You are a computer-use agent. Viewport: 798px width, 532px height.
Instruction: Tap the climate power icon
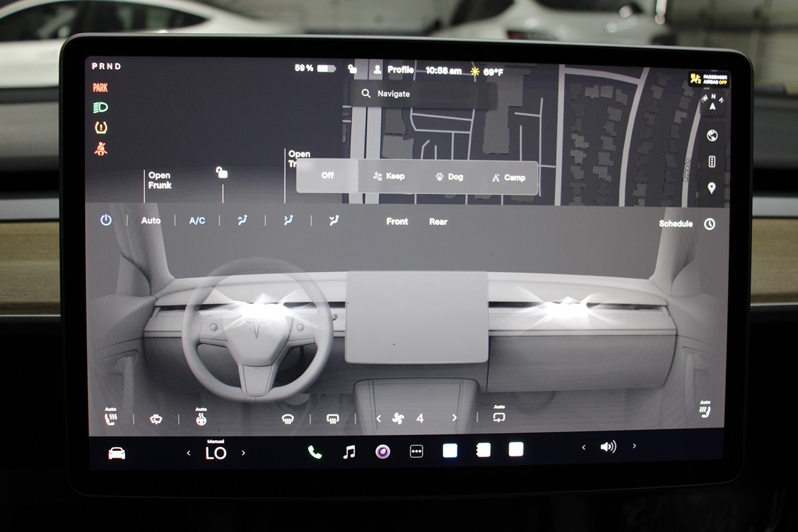[106, 220]
